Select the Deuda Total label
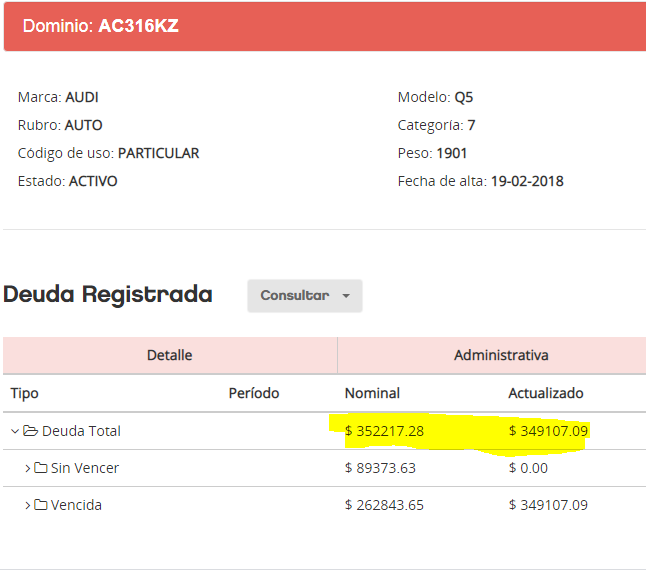Image resolution: width=646 pixels, height=572 pixels. (81, 431)
